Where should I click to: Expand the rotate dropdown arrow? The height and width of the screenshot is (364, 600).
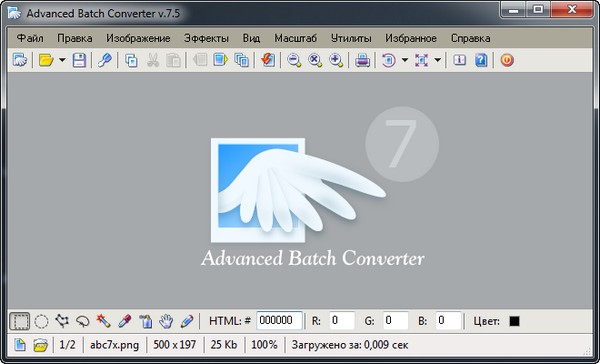(x=405, y=60)
